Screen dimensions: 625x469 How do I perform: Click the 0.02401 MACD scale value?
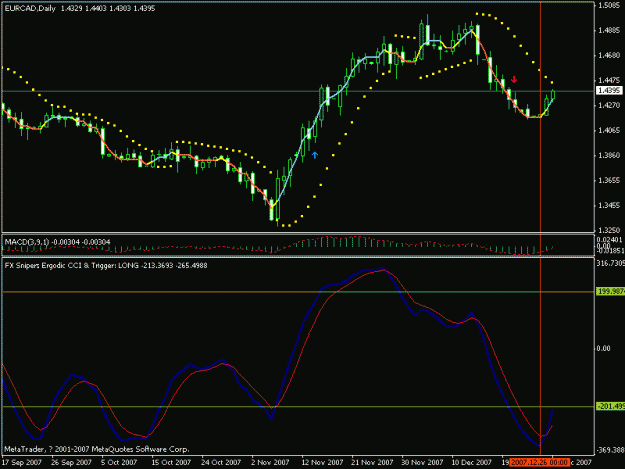click(x=609, y=239)
